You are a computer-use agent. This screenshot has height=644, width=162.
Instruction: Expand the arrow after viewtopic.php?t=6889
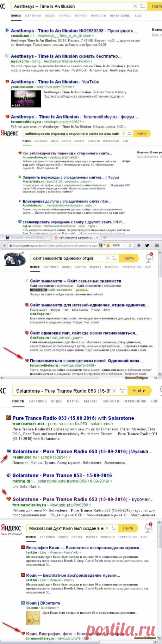pyautogui.click(x=91, y=505)
